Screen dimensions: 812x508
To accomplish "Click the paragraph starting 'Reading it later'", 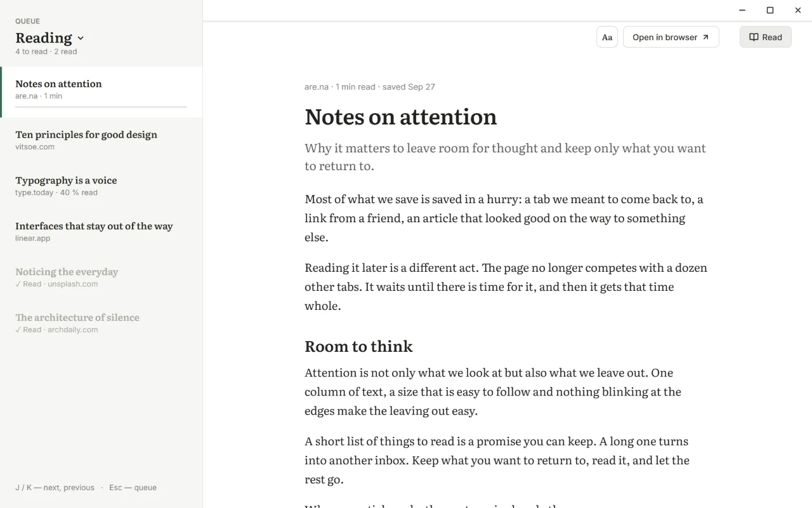I will click(506, 286).
